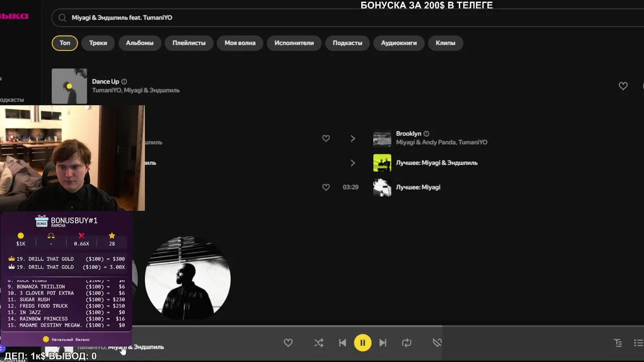Open artists TumaniYO, Miyagi & Эндшпиль link
The width and height of the screenshot is (644, 362).
click(x=136, y=90)
